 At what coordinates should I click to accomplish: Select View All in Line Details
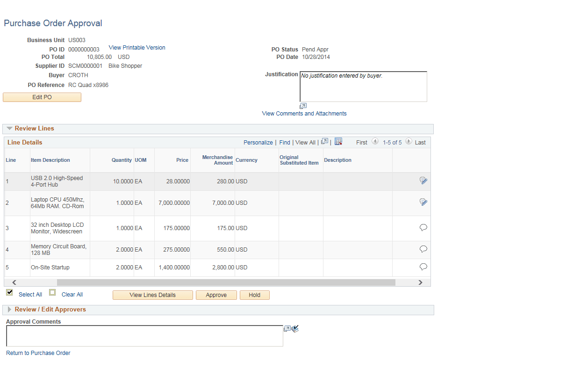point(305,142)
